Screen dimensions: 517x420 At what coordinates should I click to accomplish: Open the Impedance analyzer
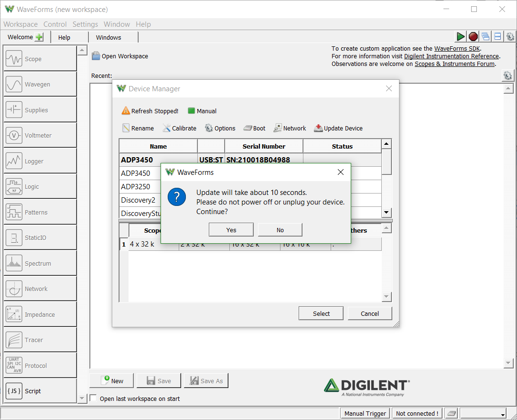click(40, 314)
